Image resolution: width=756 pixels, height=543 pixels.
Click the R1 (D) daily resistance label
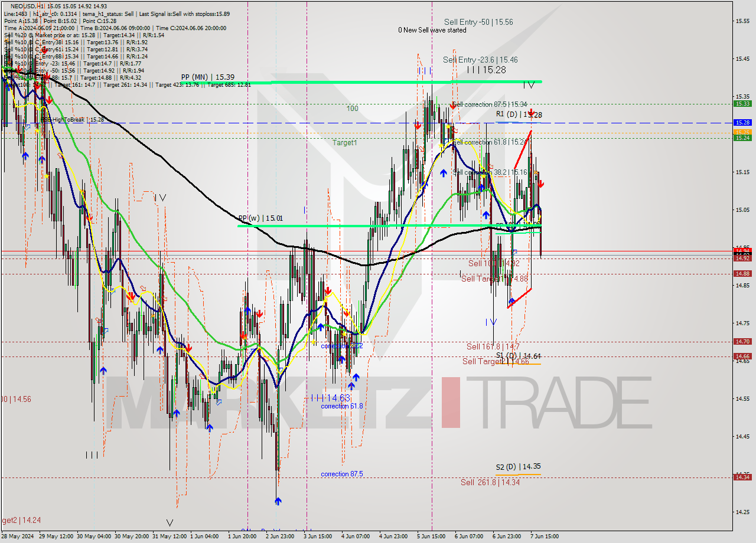pyautogui.click(x=519, y=115)
